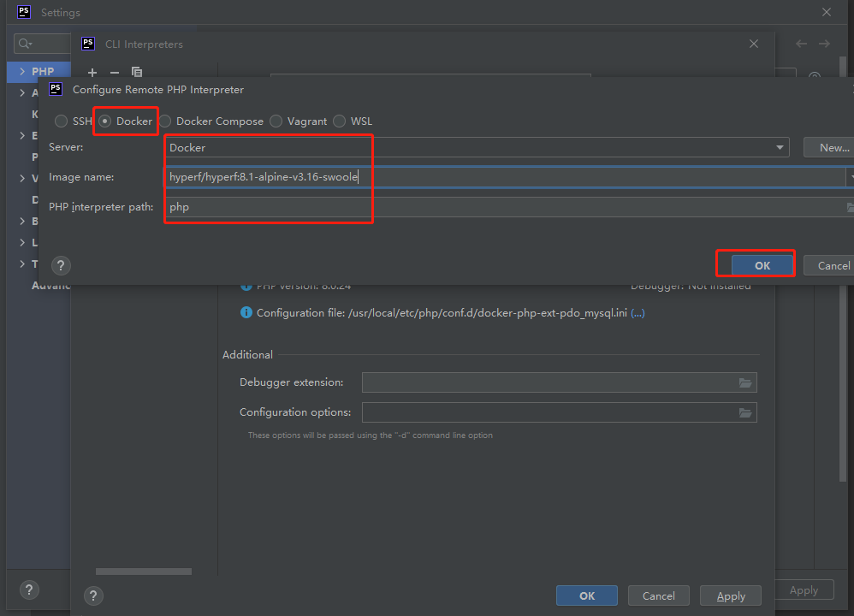Image resolution: width=854 pixels, height=616 pixels.
Task: Remove selected CLI interpreter with minus
Action: pyautogui.click(x=115, y=72)
